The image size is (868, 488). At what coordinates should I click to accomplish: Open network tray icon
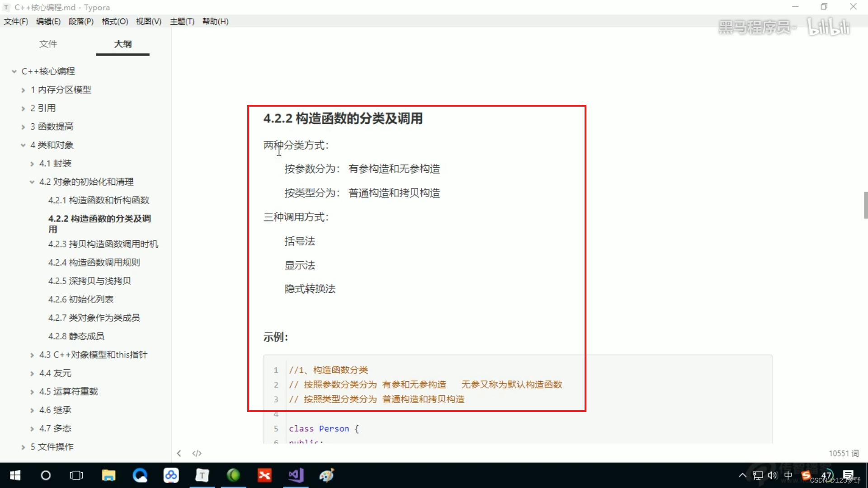point(758,475)
